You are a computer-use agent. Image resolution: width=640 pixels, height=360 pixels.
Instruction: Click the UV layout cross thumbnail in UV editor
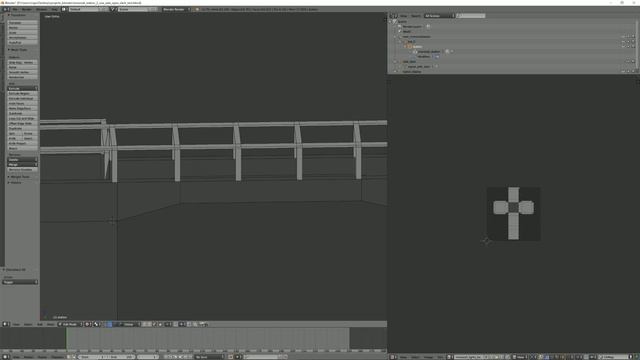[x=513, y=213]
